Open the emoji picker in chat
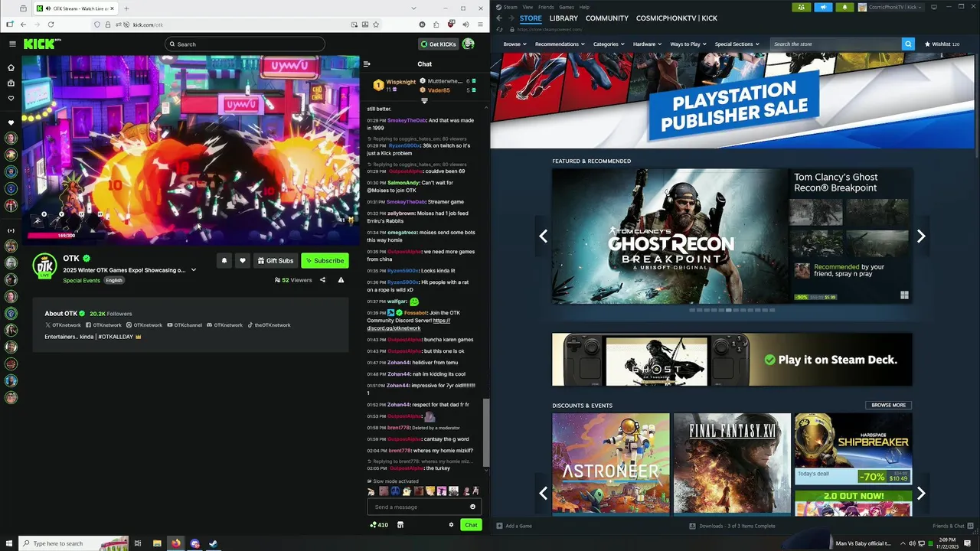Viewport: 980px width, 551px height. pyautogui.click(x=472, y=507)
